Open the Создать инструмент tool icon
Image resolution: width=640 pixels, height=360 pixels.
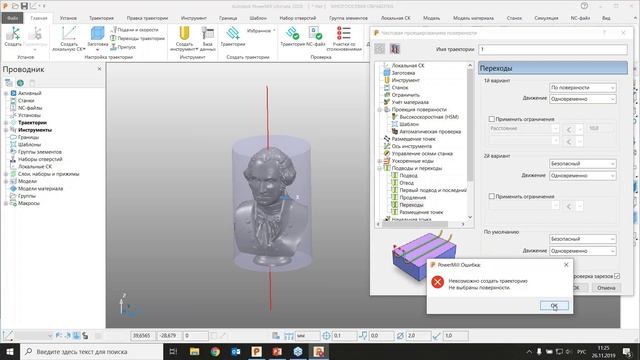(184, 33)
